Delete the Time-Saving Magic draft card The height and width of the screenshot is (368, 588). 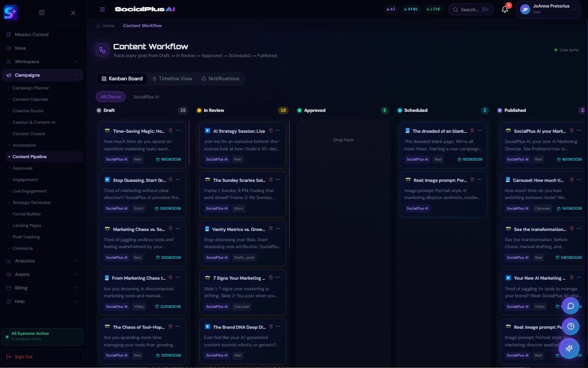171,131
